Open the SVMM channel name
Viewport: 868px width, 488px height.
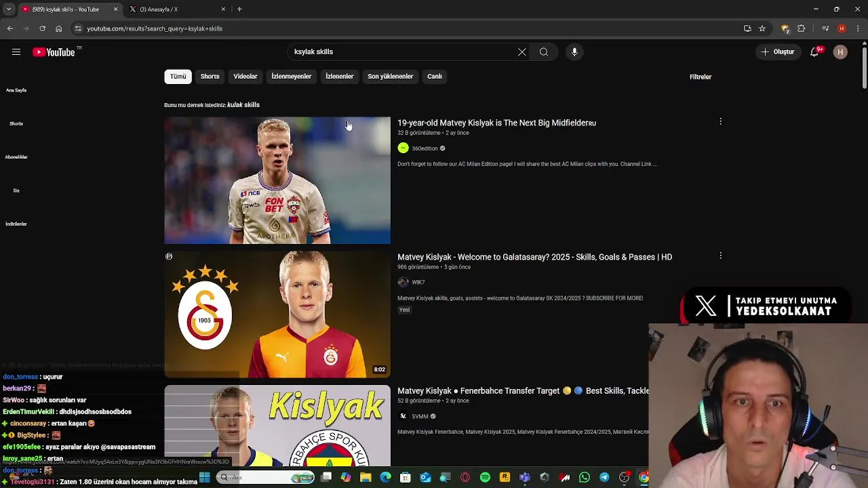point(420,416)
